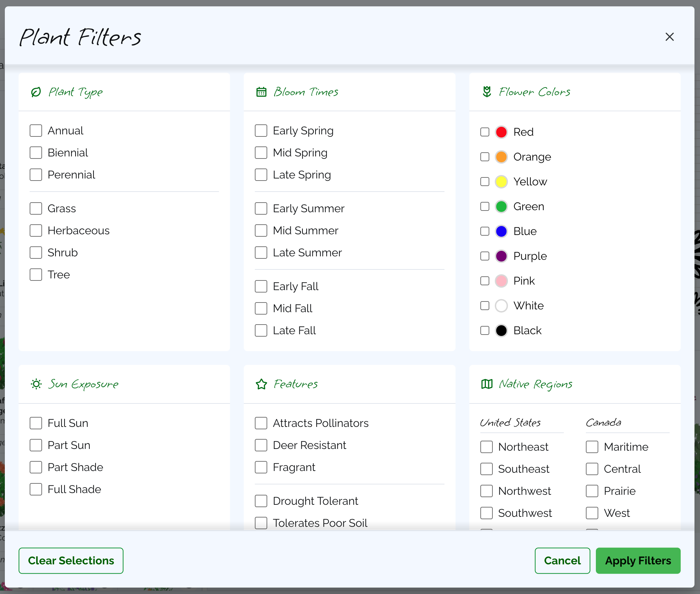The height and width of the screenshot is (594, 700).
Task: Click the leaf icon beside Plant Type
Action: (x=36, y=92)
